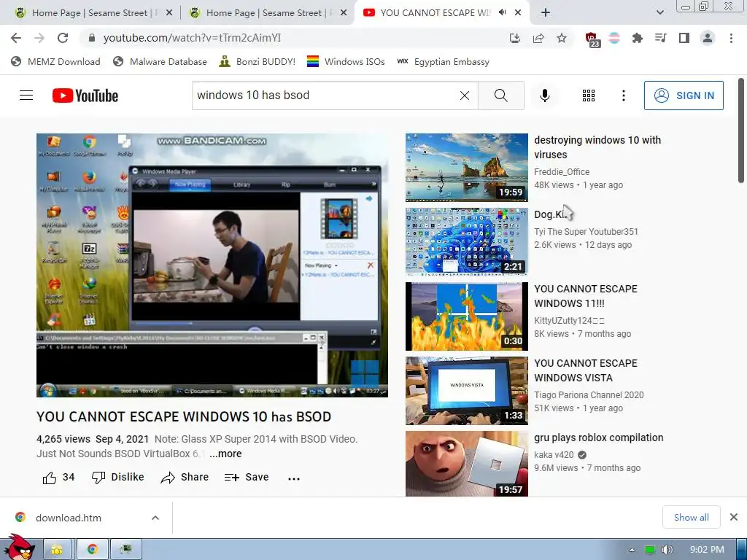Share the video
This screenshot has width=747, height=560.
[185, 477]
